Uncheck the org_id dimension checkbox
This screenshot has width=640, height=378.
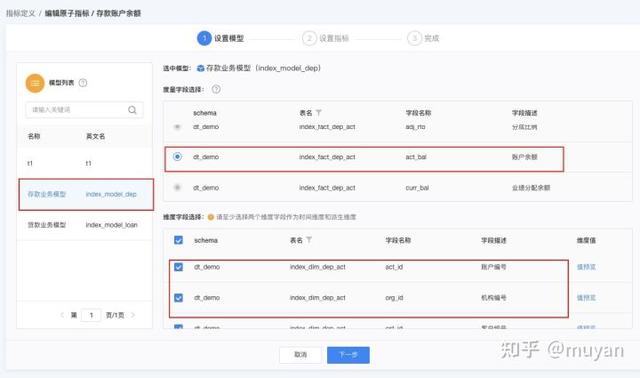click(178, 298)
